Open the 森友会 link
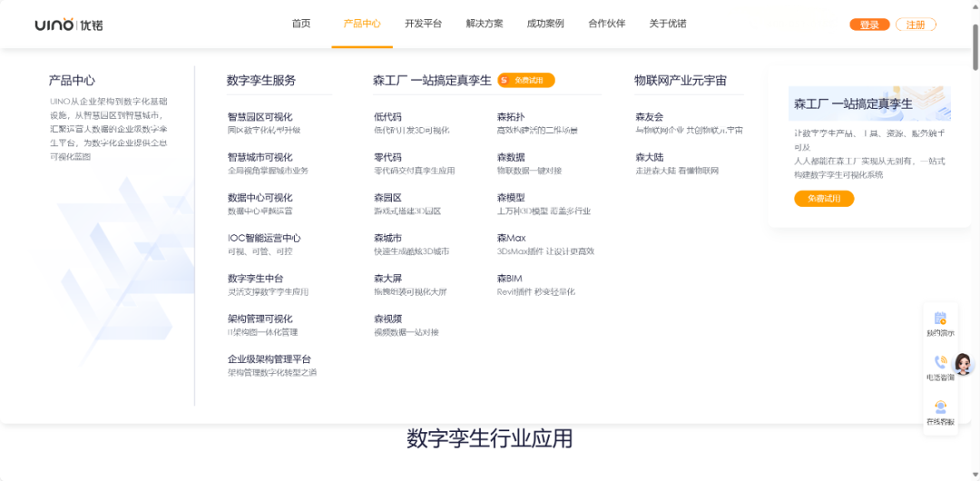The height and width of the screenshot is (481, 980). click(x=650, y=117)
